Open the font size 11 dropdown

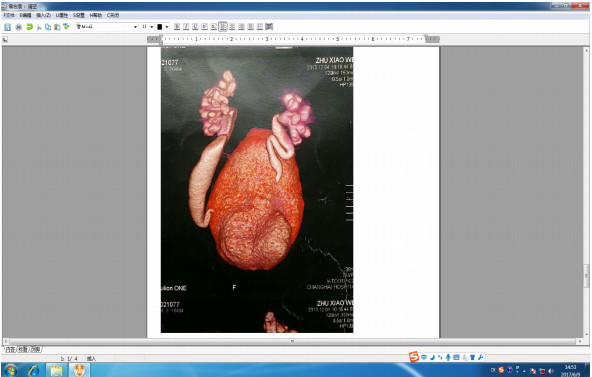click(x=151, y=27)
